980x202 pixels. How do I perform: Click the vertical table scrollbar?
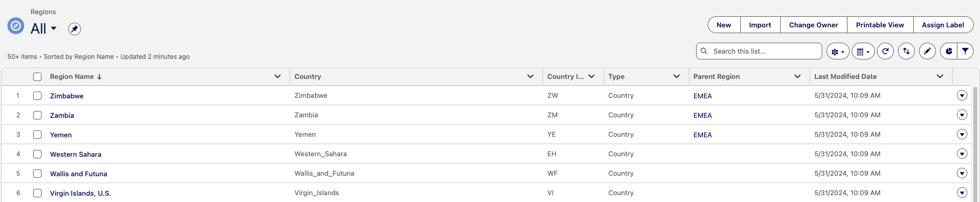(x=976, y=142)
